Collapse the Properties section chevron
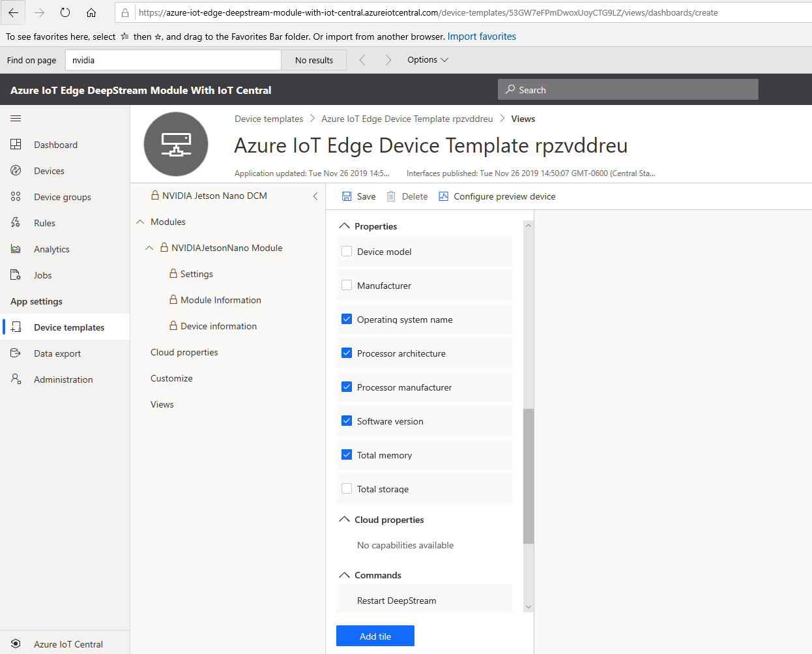Viewport: 812px width, 654px height. [345, 226]
